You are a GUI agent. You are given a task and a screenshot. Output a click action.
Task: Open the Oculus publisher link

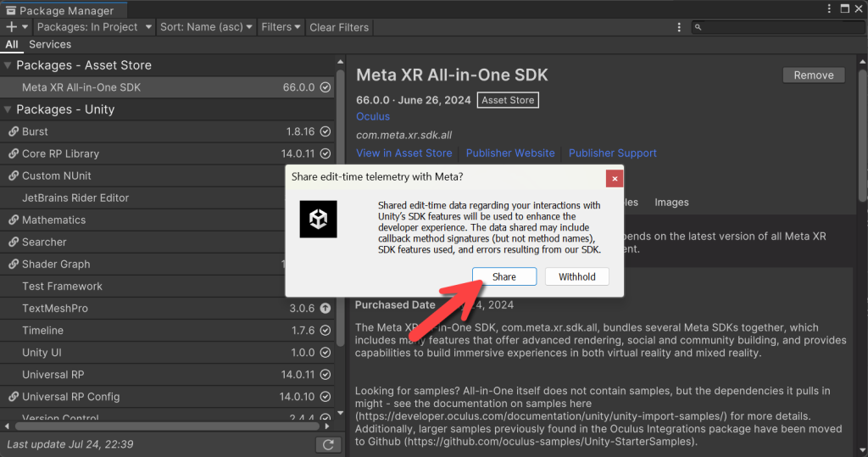373,116
